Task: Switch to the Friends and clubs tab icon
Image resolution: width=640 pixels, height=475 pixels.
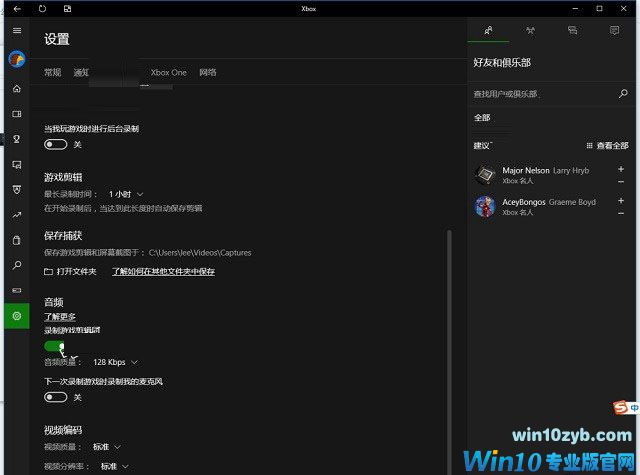Action: [488, 30]
